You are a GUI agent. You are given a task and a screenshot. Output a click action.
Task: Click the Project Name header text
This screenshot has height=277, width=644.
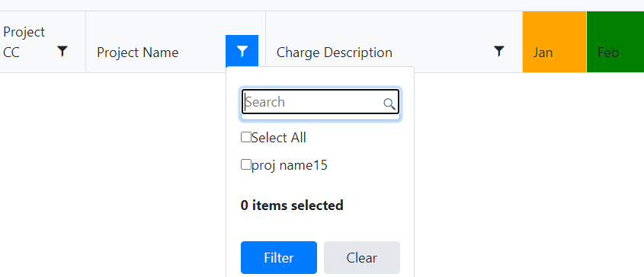tap(138, 53)
